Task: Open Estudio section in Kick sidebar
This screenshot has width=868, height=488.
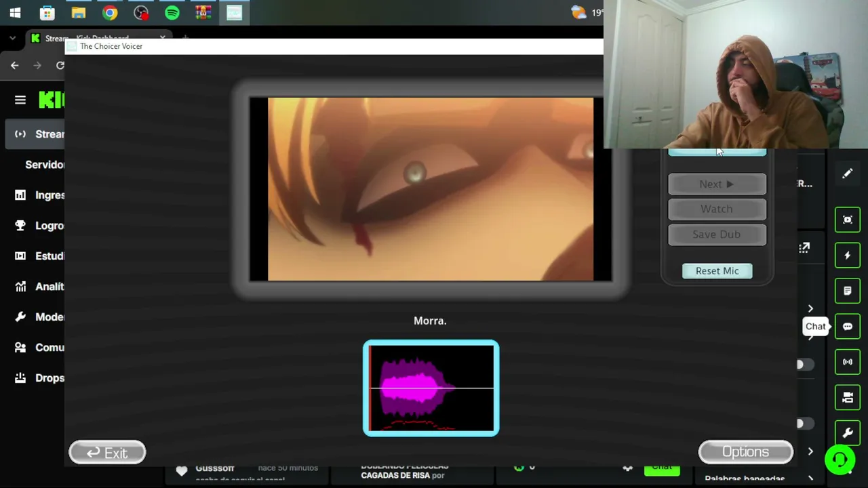Action: [40, 256]
